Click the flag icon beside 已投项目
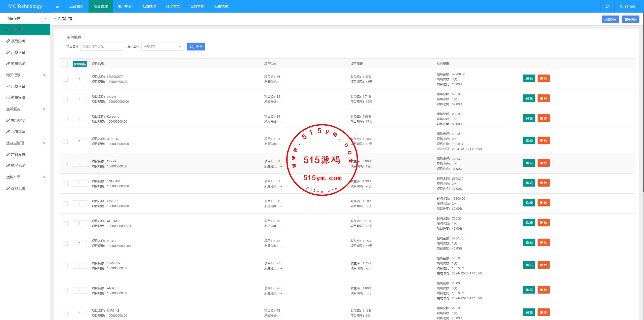The image size is (644, 320). tap(8, 86)
